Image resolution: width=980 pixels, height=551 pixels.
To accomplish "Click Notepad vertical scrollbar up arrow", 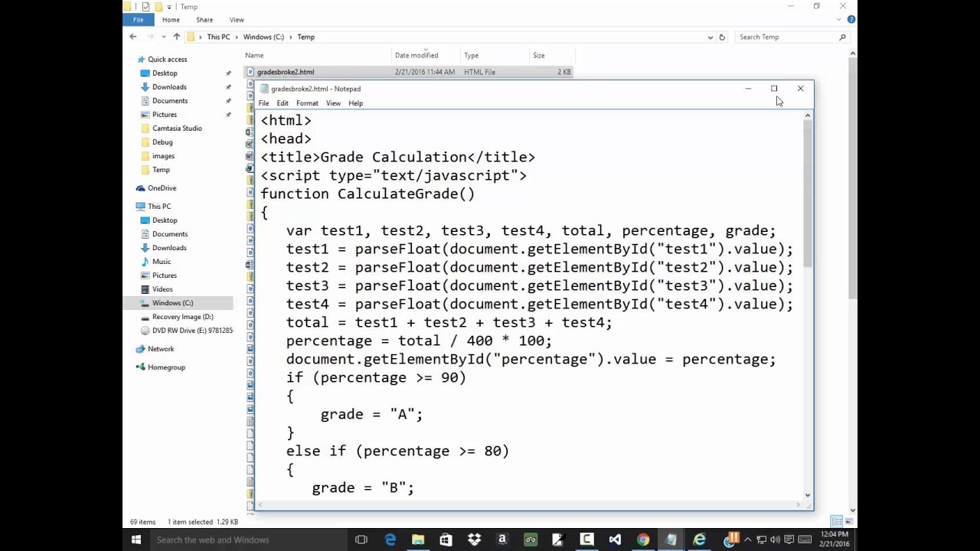I will [808, 116].
